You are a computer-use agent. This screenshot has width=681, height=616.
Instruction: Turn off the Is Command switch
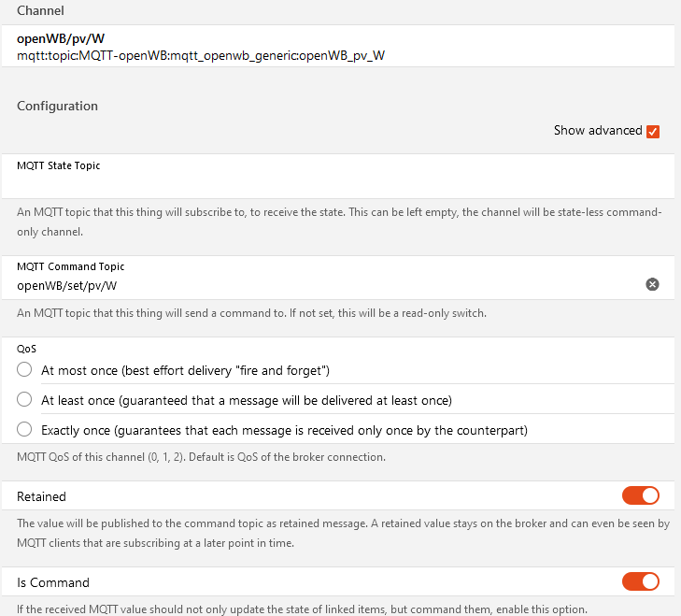641,581
